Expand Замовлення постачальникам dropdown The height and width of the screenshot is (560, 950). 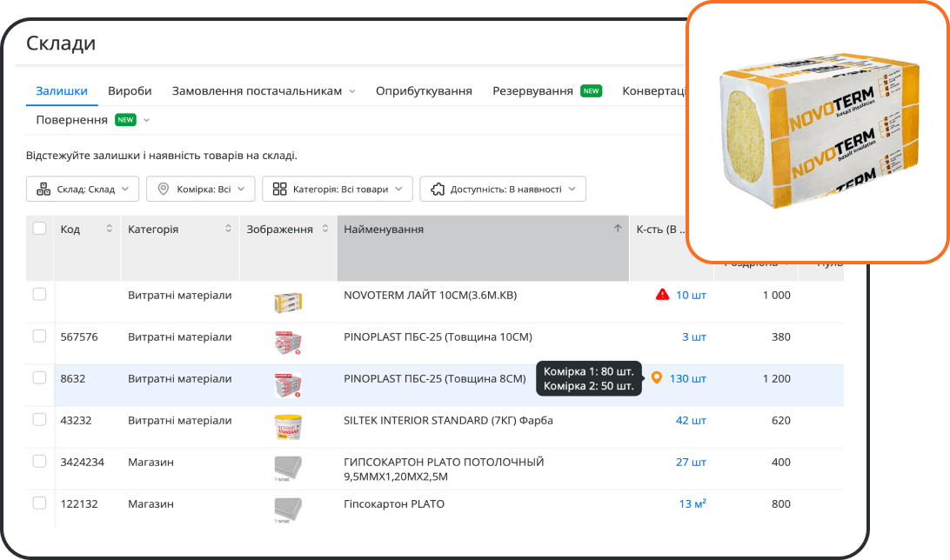[351, 91]
